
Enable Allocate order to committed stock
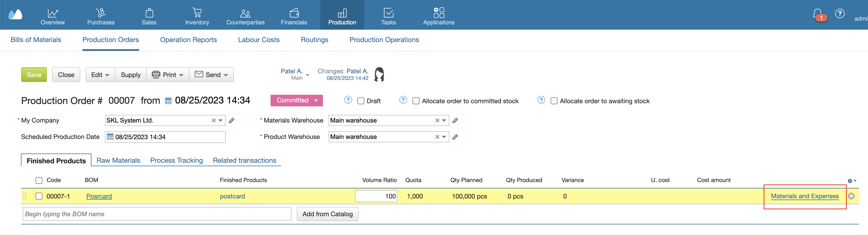click(416, 101)
